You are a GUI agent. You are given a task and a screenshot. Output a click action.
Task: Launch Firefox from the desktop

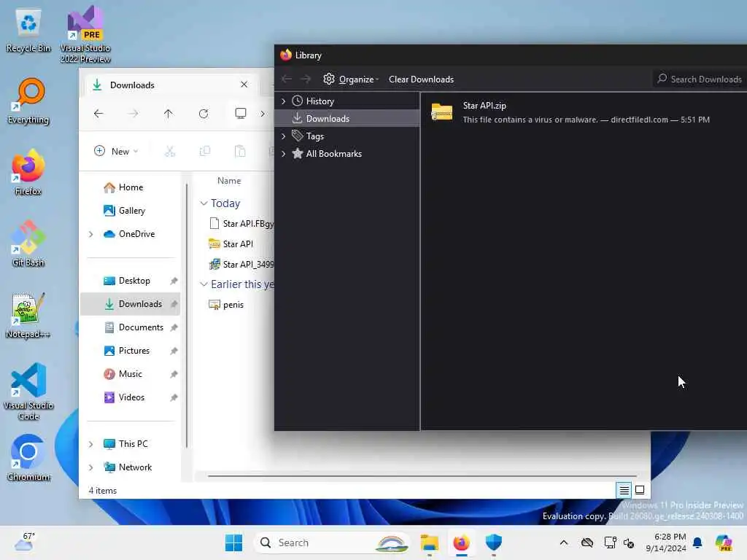pyautogui.click(x=28, y=172)
